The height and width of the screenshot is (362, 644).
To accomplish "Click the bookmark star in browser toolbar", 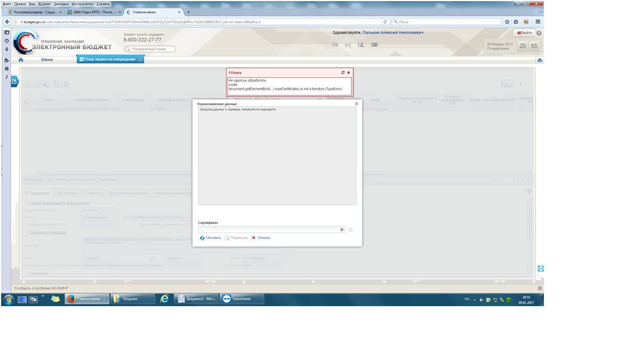I will [x=507, y=22].
